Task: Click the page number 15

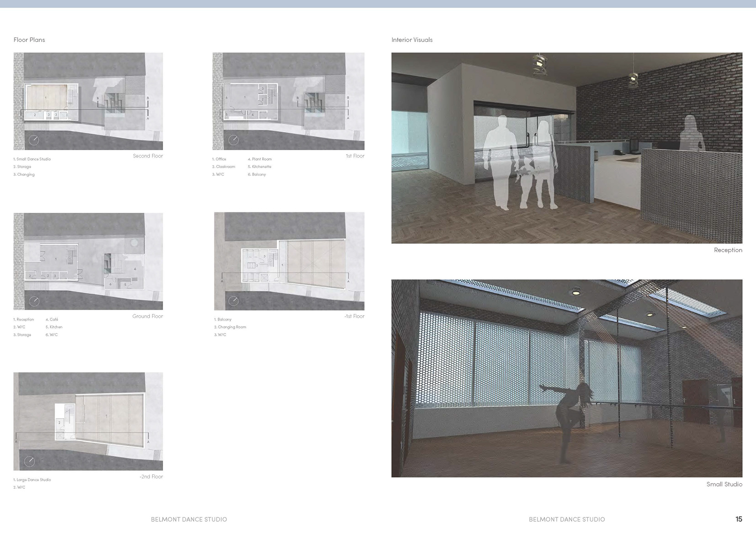Action: point(739,519)
